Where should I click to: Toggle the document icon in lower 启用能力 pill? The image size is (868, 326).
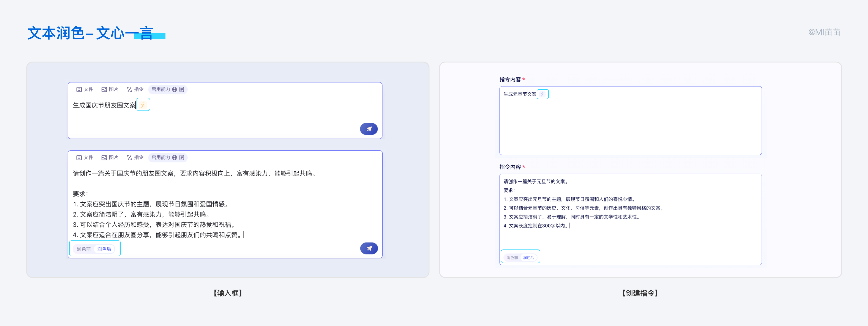tap(182, 158)
